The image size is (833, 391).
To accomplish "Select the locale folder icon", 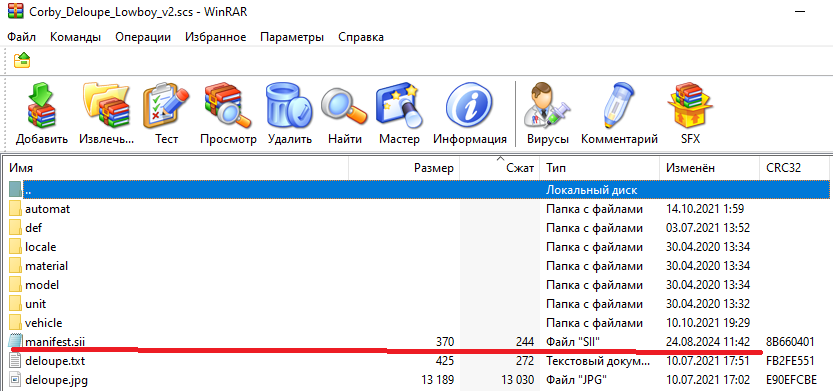I will pos(15,247).
